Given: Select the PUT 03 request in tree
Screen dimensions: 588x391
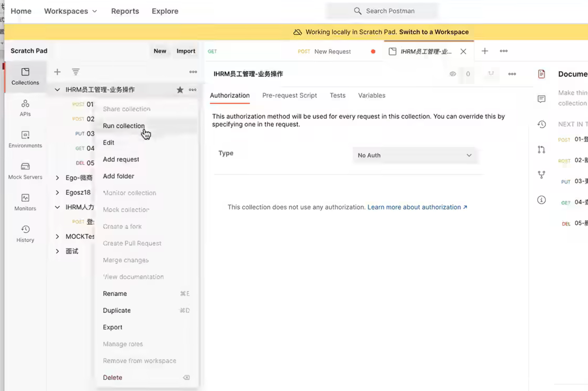Looking at the screenshot, I should coord(84,134).
